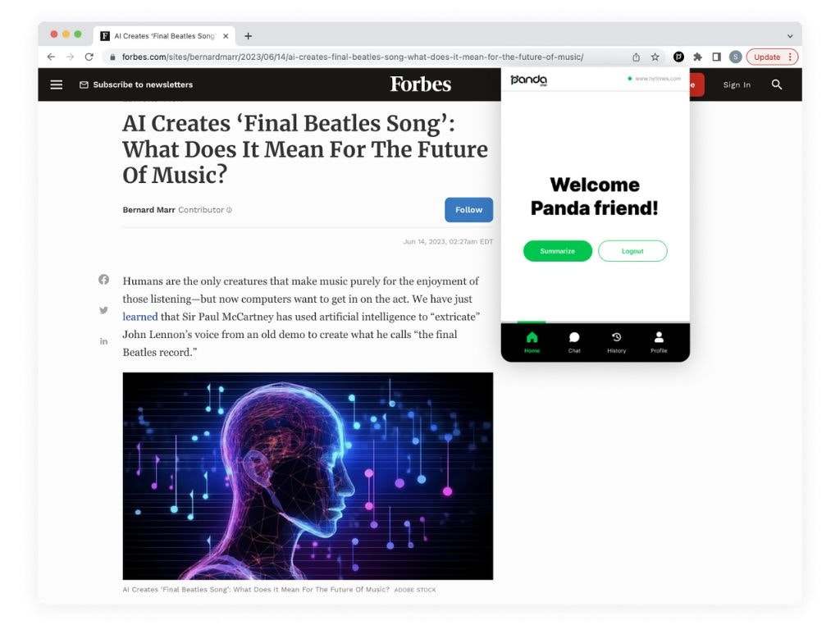Viewport: 840px width, 630px height.
Task: Close the Forbes article browser tab
Action: coord(226,36)
